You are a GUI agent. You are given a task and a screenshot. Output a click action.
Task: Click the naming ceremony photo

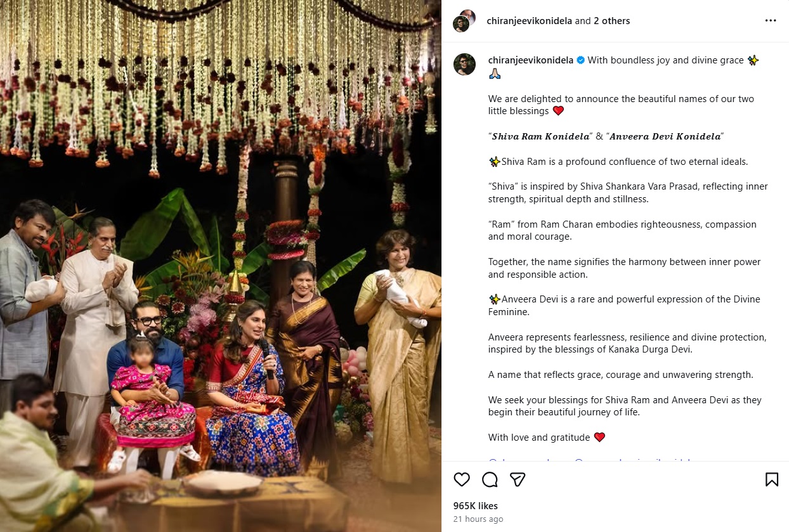point(221,266)
